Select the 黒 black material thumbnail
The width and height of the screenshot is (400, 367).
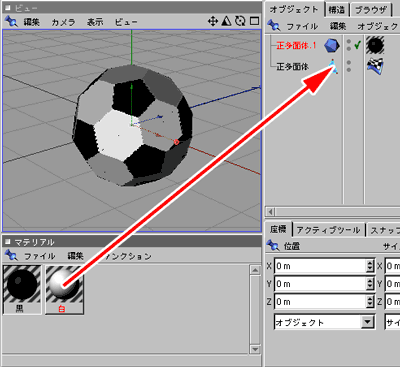[22, 289]
